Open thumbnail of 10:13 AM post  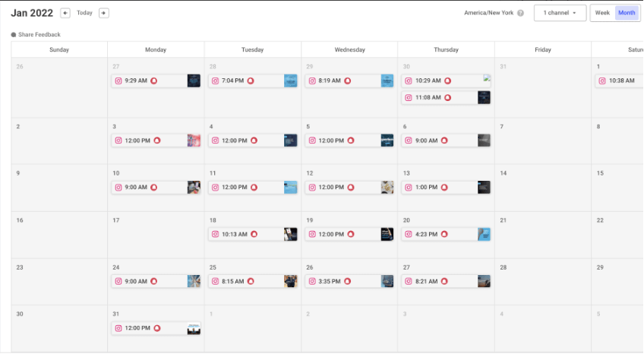click(290, 234)
